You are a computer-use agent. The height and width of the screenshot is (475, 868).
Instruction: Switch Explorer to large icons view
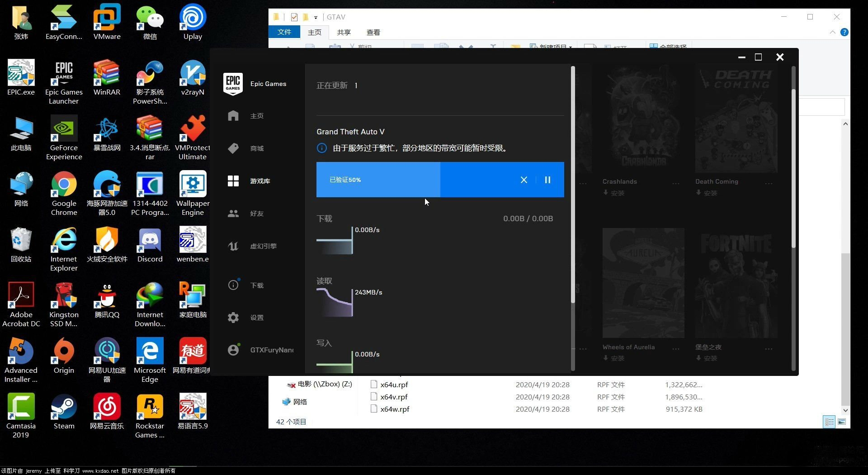coord(842,422)
